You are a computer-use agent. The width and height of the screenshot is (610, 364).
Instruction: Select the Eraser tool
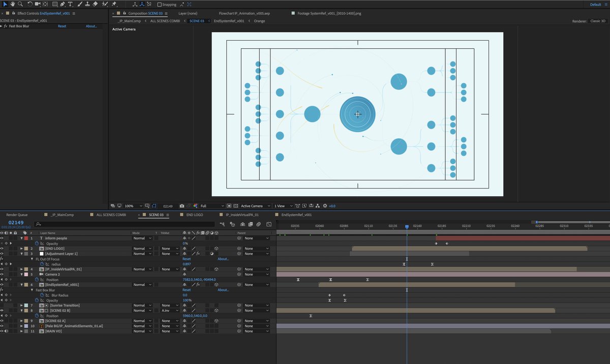(95, 4)
